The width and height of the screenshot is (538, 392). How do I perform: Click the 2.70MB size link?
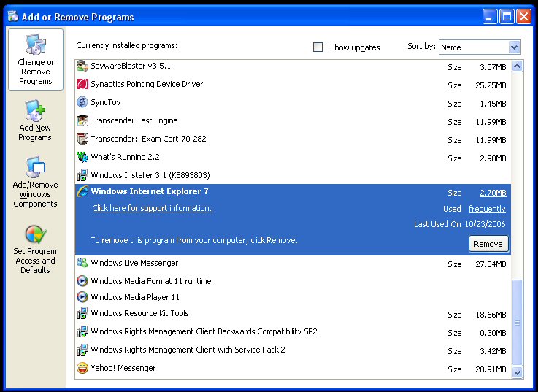pos(493,193)
